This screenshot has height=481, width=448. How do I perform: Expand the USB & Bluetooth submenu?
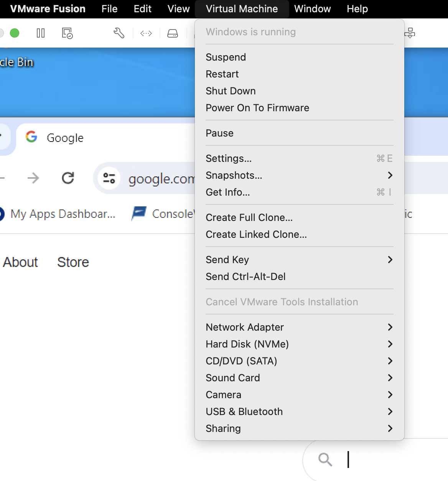(x=300, y=412)
